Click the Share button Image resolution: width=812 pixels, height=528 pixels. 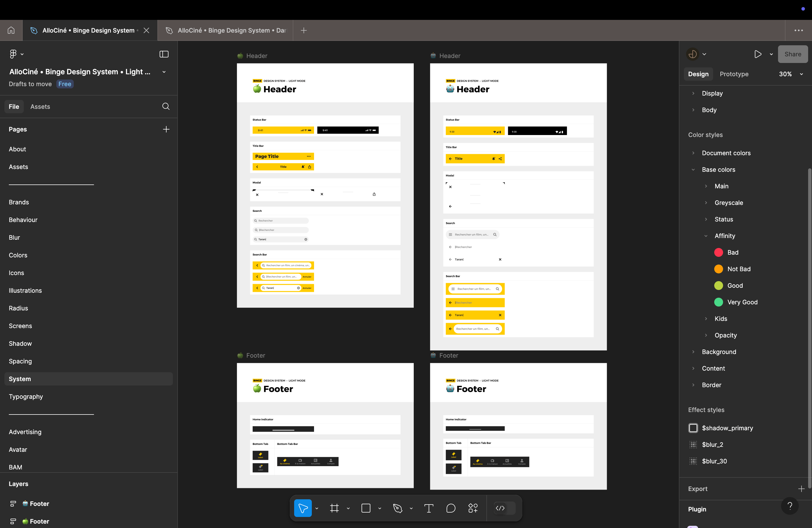pyautogui.click(x=793, y=54)
